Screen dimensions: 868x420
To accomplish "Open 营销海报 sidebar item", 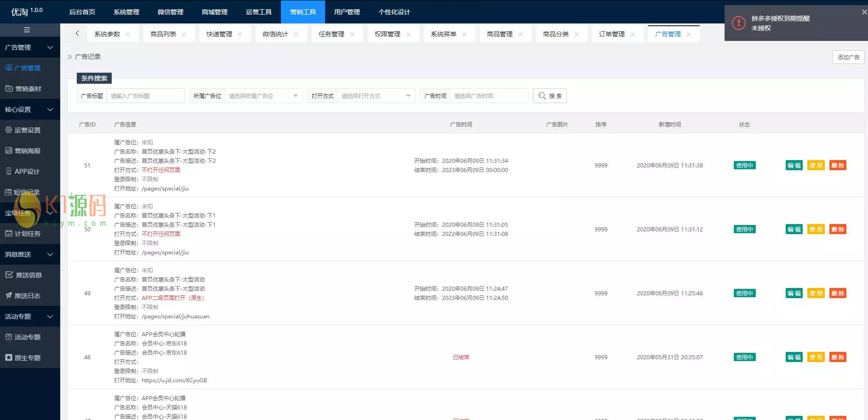I will 28,151.
